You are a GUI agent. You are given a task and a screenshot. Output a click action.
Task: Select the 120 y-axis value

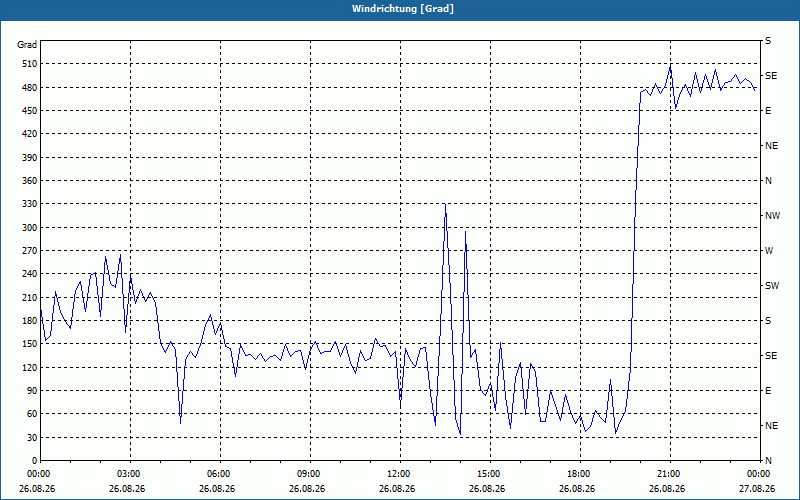(x=30, y=367)
